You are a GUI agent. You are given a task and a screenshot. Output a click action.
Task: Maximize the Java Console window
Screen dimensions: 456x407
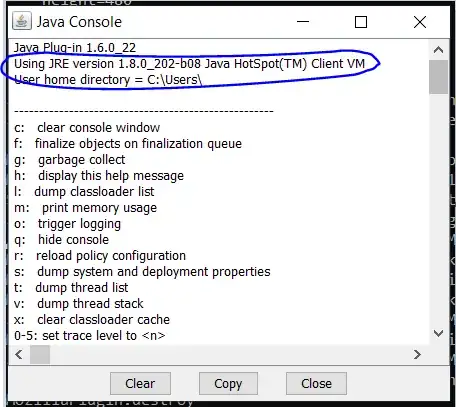click(x=361, y=22)
